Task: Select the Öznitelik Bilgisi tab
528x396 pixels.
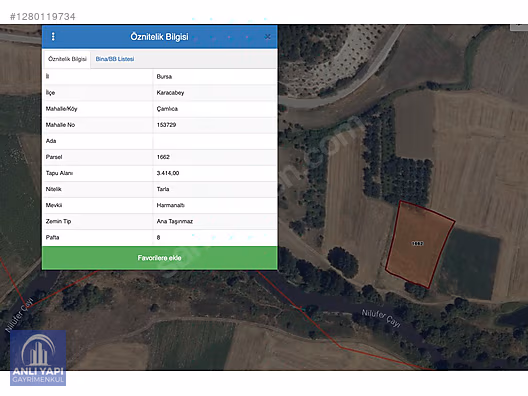Action: pyautogui.click(x=67, y=59)
